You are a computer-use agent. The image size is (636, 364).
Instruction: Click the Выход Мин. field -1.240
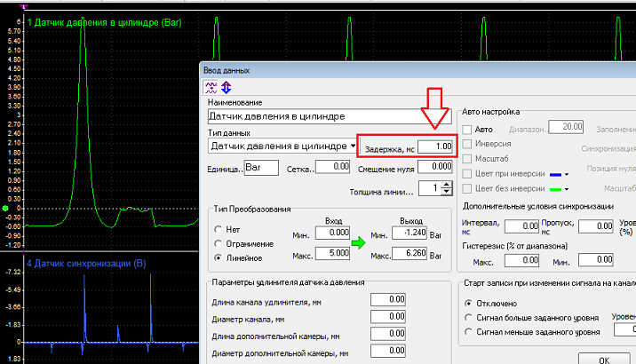coord(409,233)
